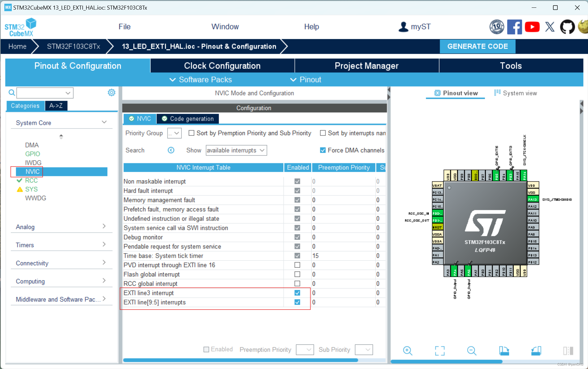
Task: Switch to the Clock Configuration tab
Action: coord(222,66)
